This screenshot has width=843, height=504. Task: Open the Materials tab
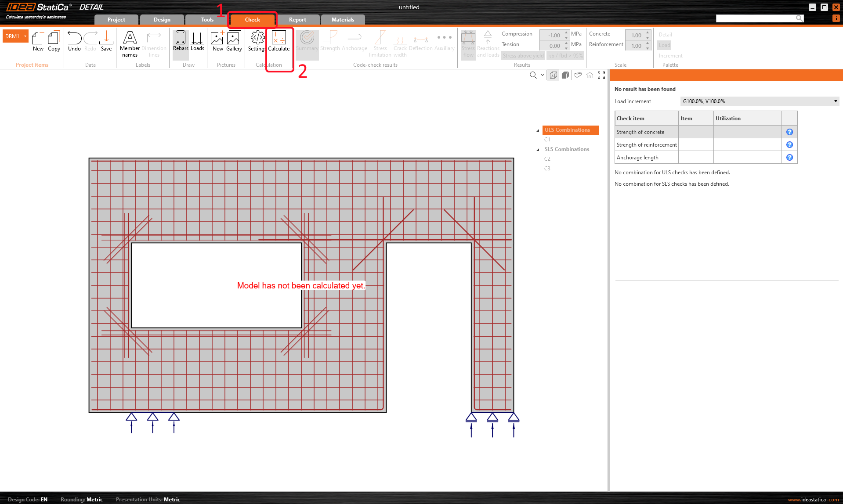click(x=343, y=20)
